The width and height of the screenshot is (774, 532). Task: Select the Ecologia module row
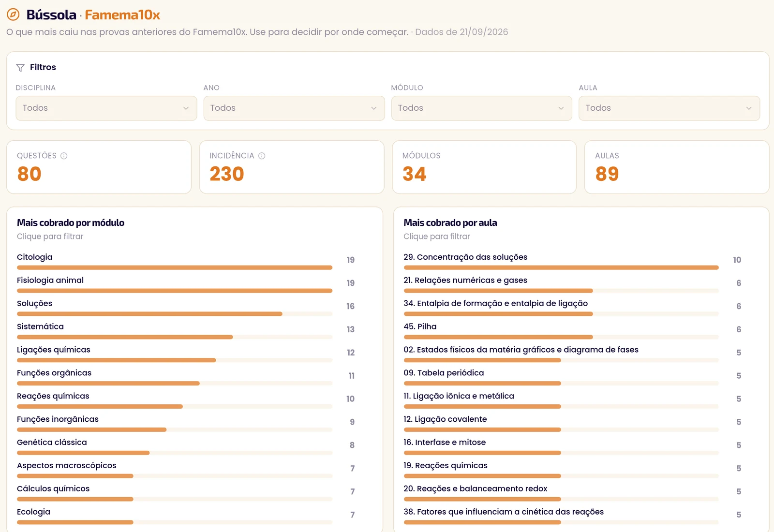pos(186,516)
